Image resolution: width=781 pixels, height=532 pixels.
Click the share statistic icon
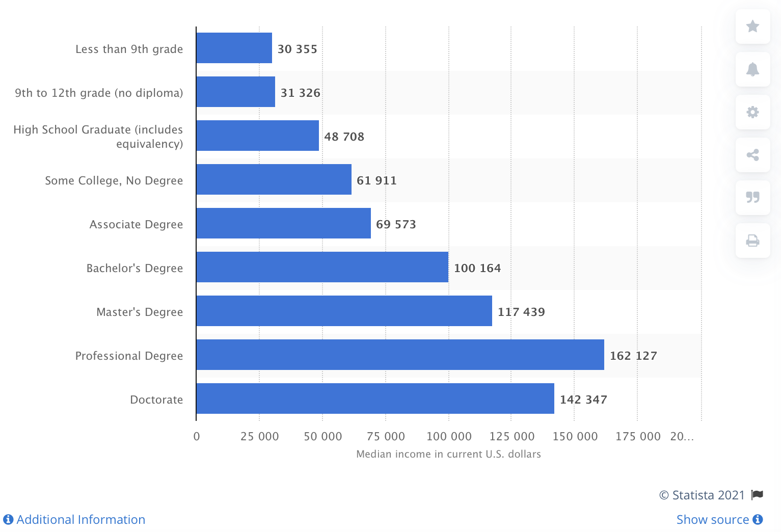click(x=752, y=155)
